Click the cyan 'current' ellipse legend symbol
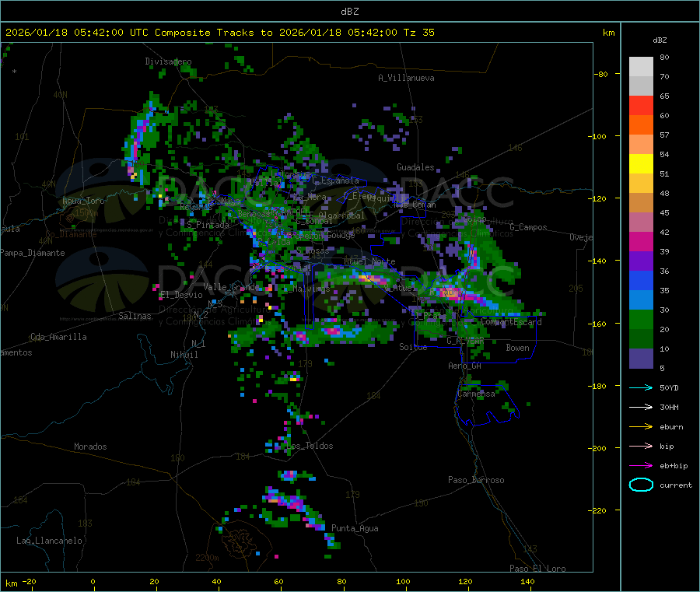 coord(641,485)
